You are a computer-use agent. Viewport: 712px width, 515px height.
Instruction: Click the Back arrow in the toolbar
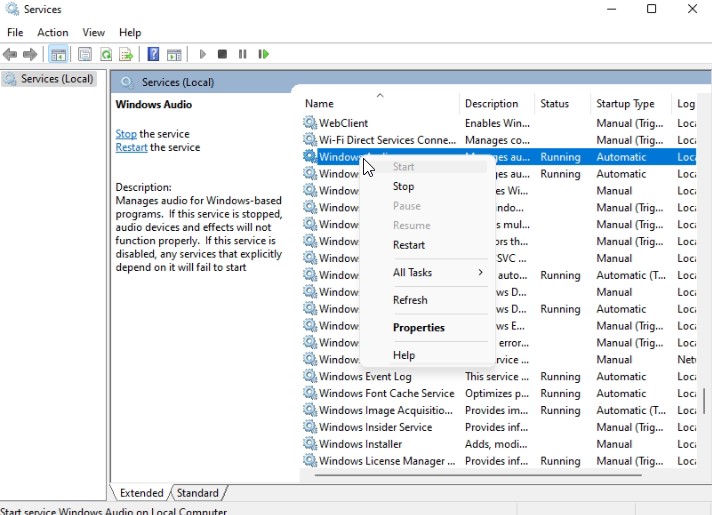point(10,54)
